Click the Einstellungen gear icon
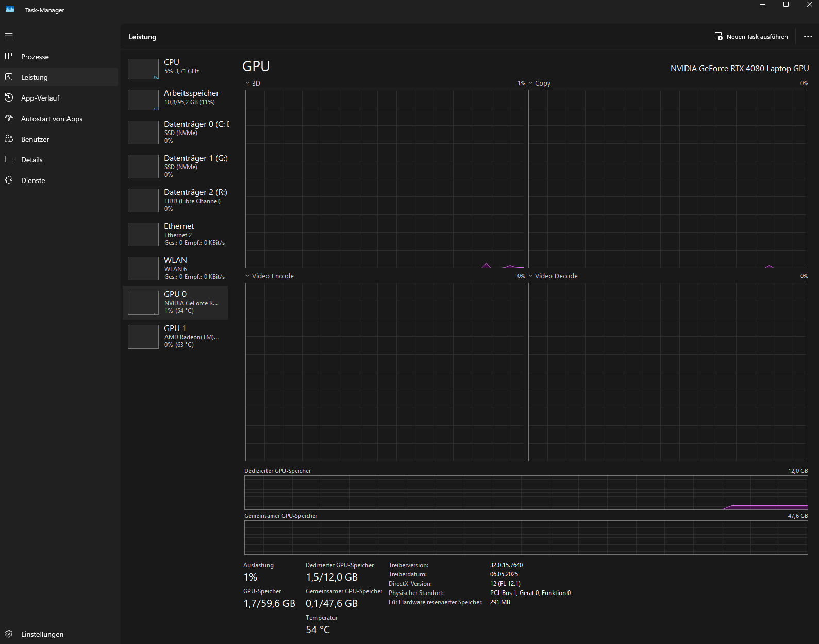This screenshot has height=644, width=819. [9, 634]
